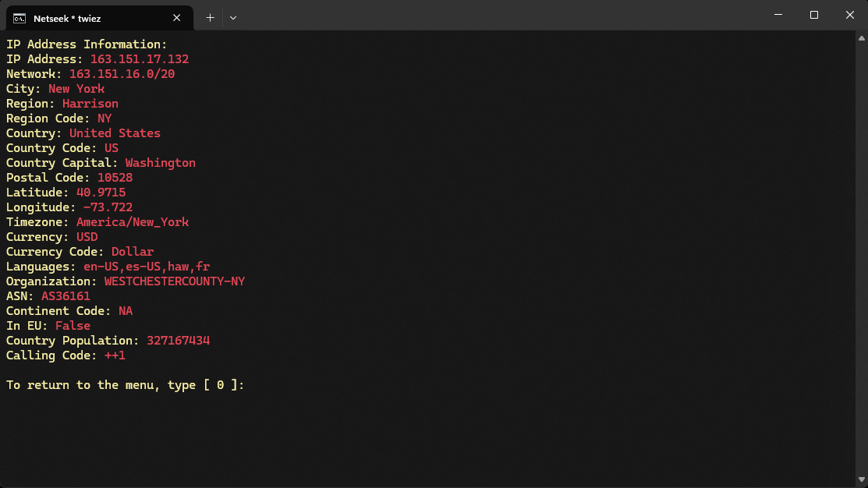Click the region value Harrison
This screenshot has height=488, width=868.
(90, 104)
